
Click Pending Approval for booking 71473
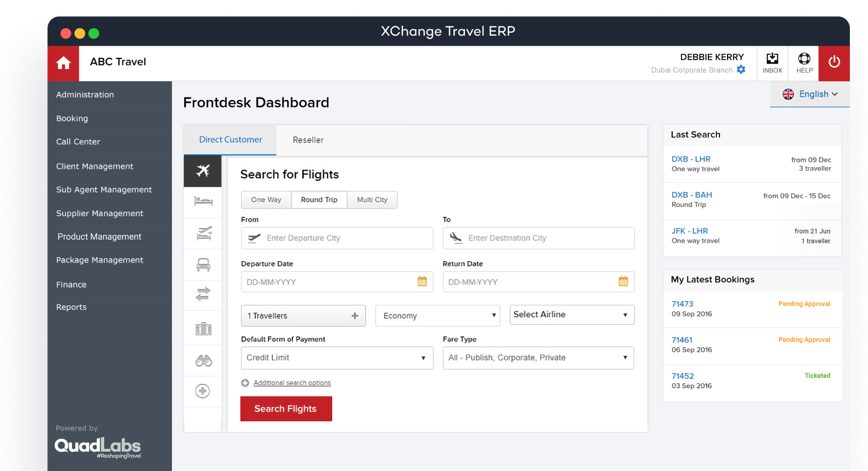click(x=804, y=304)
